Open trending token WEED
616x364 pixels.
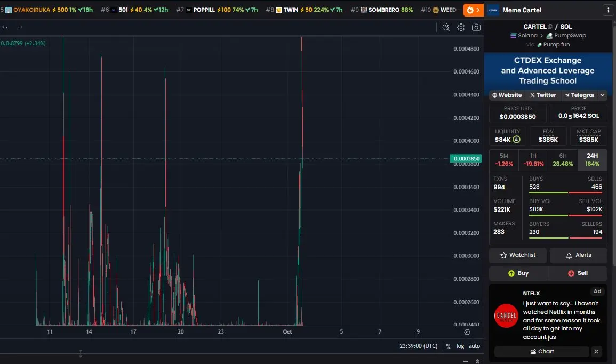coord(439,10)
